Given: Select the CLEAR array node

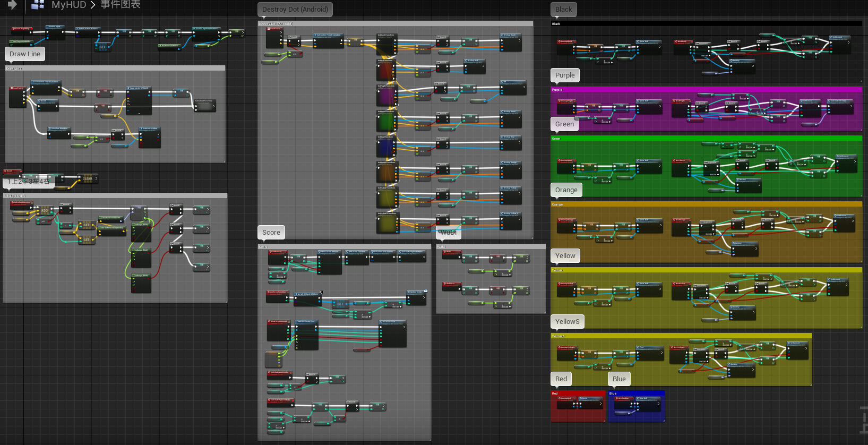Looking at the screenshot, I should [x=88, y=178].
